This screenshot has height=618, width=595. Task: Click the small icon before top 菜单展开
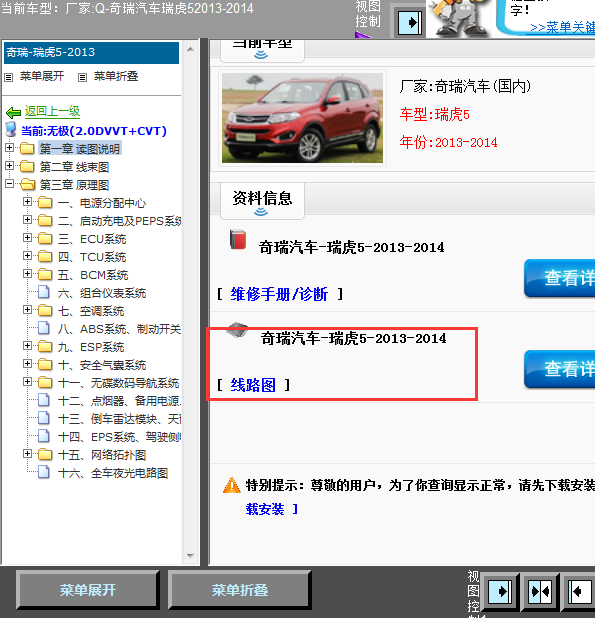(x=9, y=77)
